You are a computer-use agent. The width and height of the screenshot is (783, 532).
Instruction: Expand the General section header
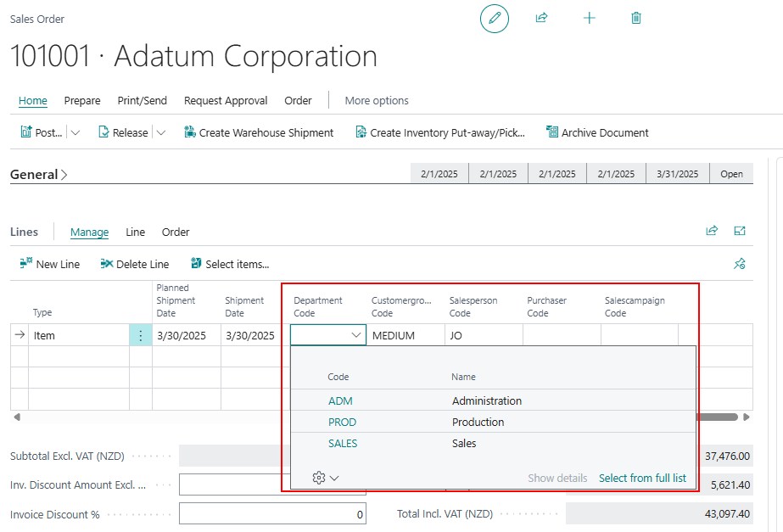(39, 175)
